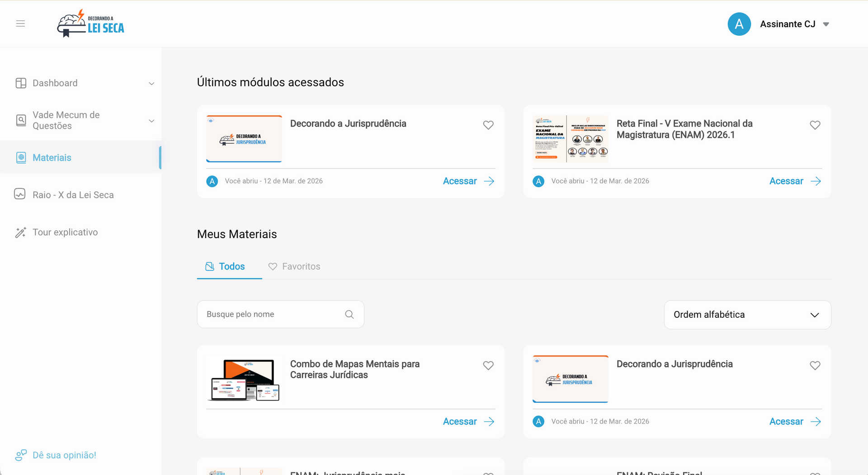Switch to the Favoritos tab
The width and height of the screenshot is (868, 475).
tap(294, 267)
